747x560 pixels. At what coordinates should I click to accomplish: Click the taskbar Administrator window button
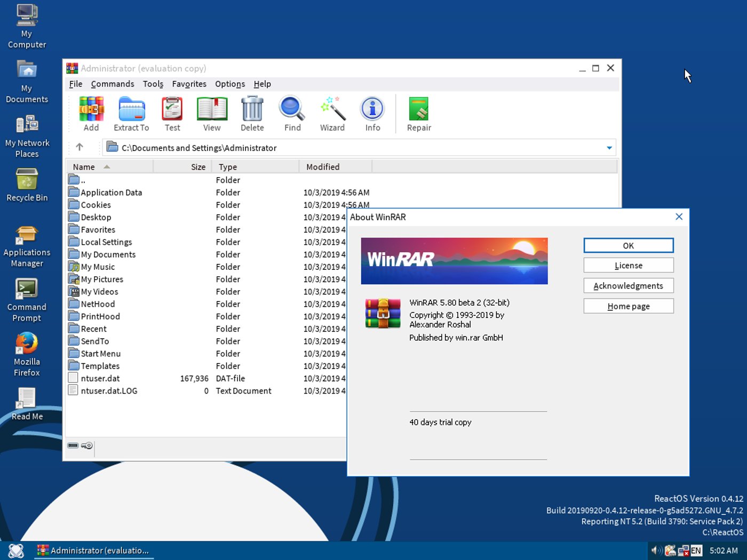coord(94,550)
